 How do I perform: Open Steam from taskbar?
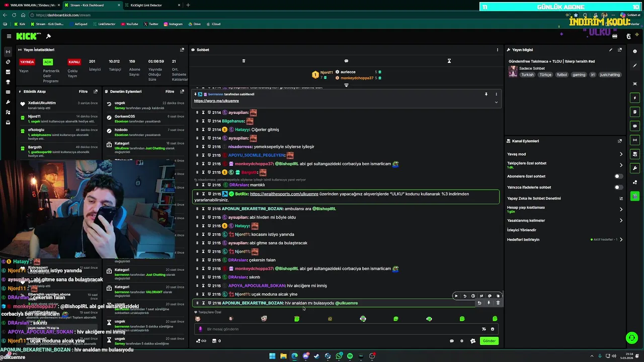316,356
